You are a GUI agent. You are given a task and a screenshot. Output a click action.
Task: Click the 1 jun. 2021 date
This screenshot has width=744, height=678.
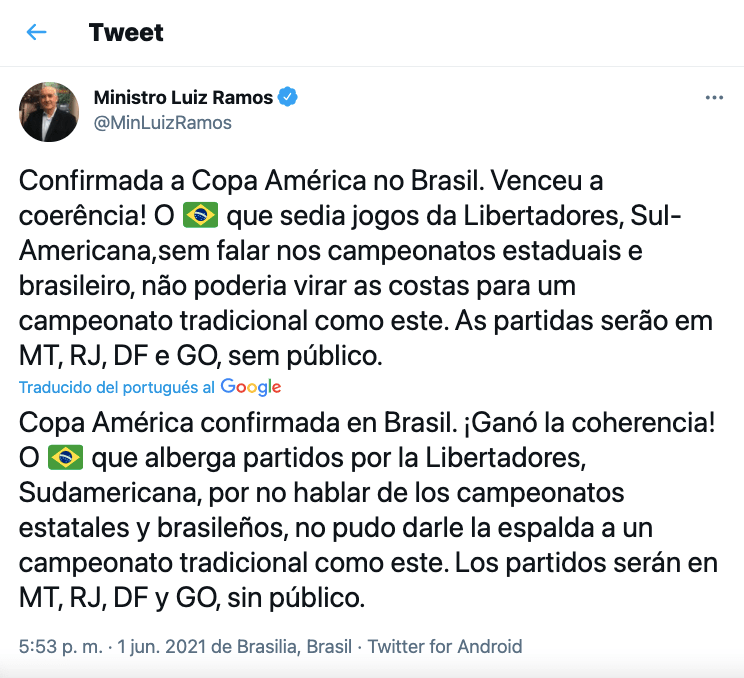point(165,646)
